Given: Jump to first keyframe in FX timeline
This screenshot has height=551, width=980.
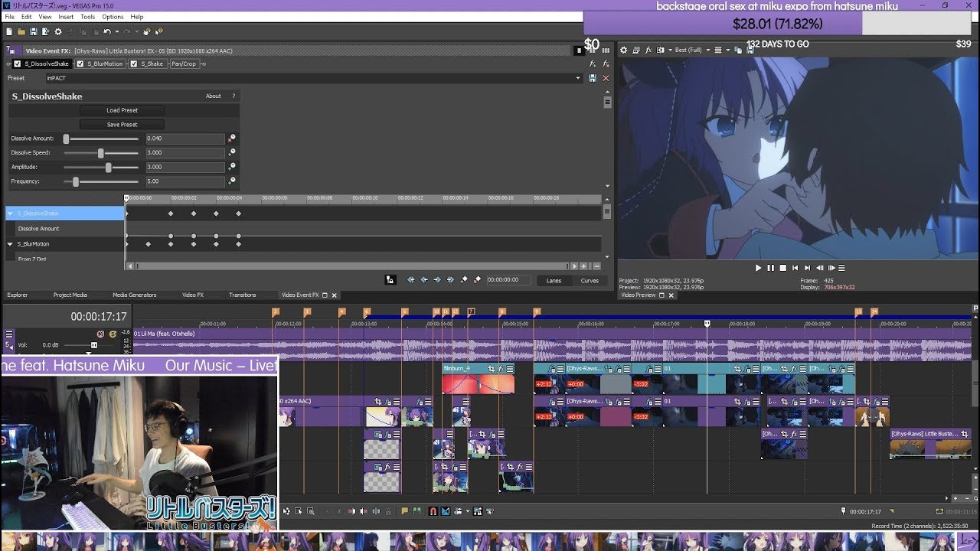Looking at the screenshot, I should tap(410, 280).
